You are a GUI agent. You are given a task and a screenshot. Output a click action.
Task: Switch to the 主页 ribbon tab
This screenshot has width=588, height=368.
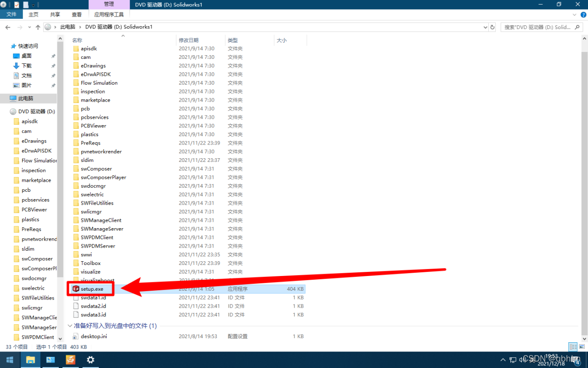34,15
